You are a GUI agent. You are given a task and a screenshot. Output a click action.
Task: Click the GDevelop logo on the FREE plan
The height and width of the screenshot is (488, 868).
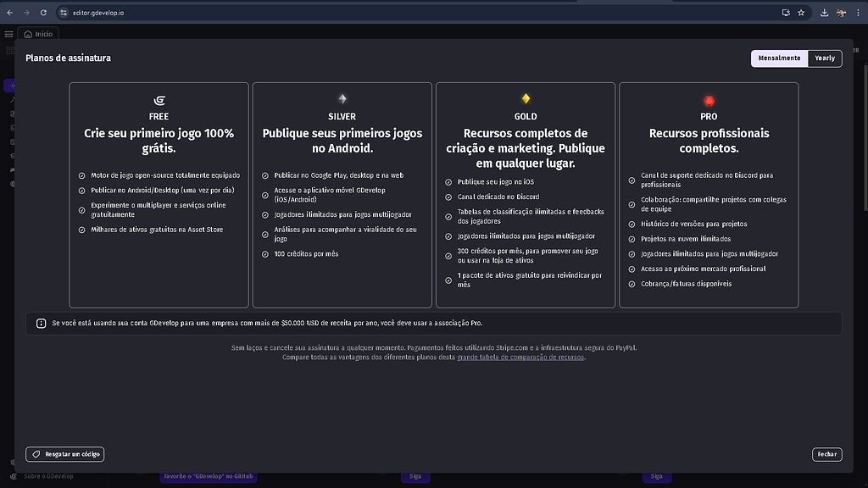[x=159, y=100]
